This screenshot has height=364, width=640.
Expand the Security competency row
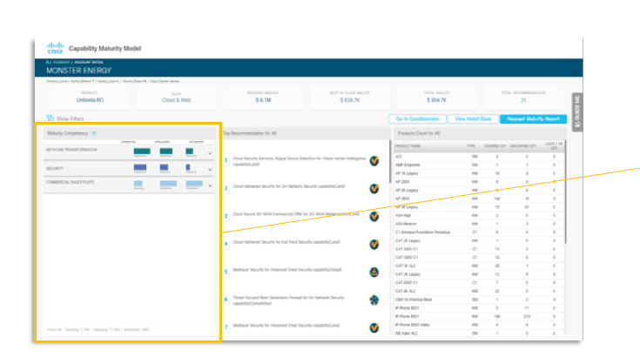point(210,169)
